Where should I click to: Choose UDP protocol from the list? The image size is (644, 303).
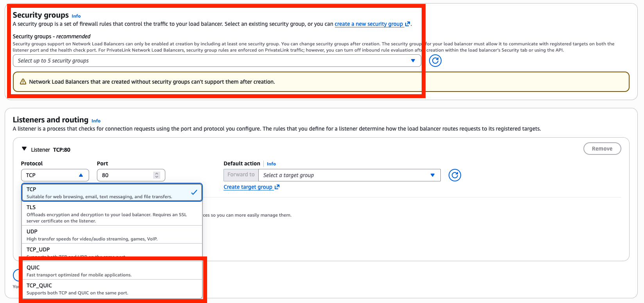(x=112, y=235)
